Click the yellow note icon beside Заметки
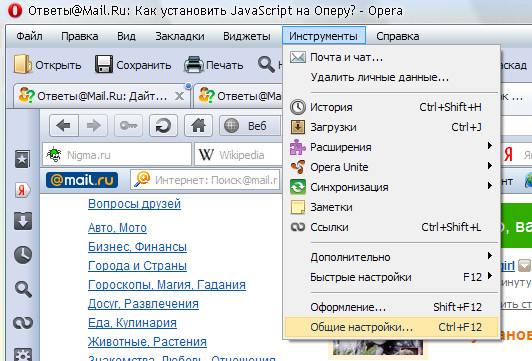Screen dimensions: 532x361 (x=298, y=207)
